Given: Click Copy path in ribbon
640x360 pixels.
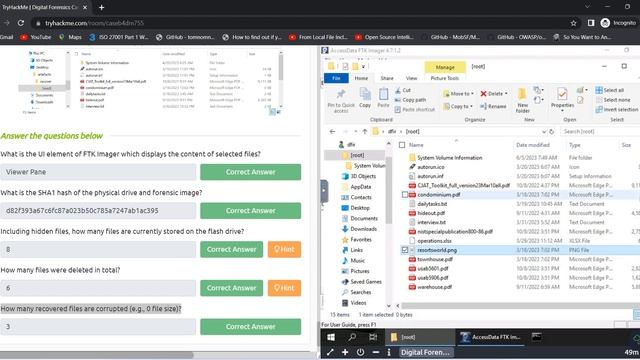Looking at the screenshot, I should click(410, 100).
